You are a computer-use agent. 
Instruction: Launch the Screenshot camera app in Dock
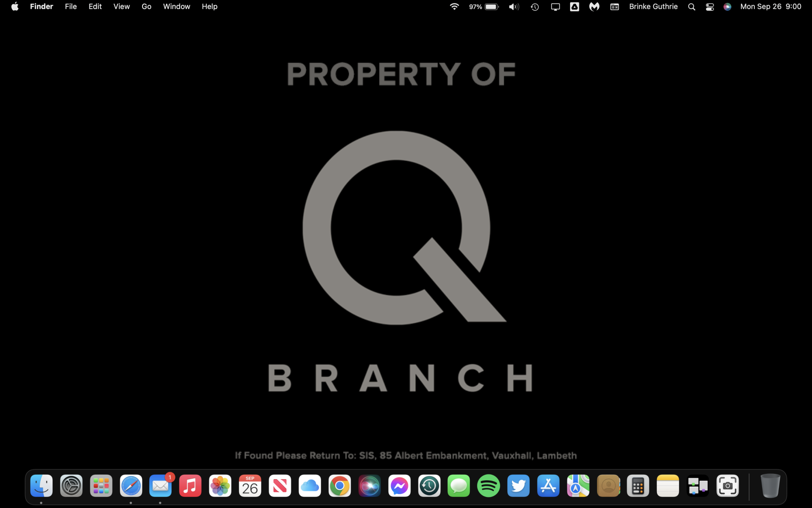click(728, 486)
